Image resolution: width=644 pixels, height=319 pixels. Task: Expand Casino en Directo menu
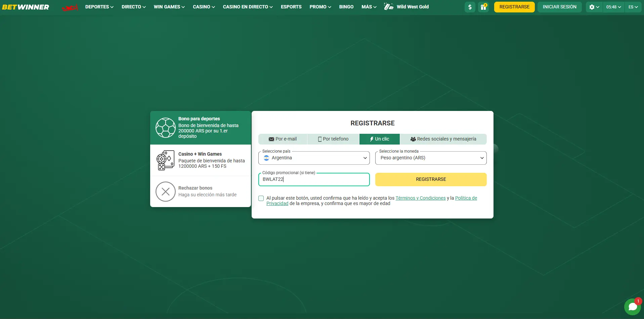[x=248, y=7]
